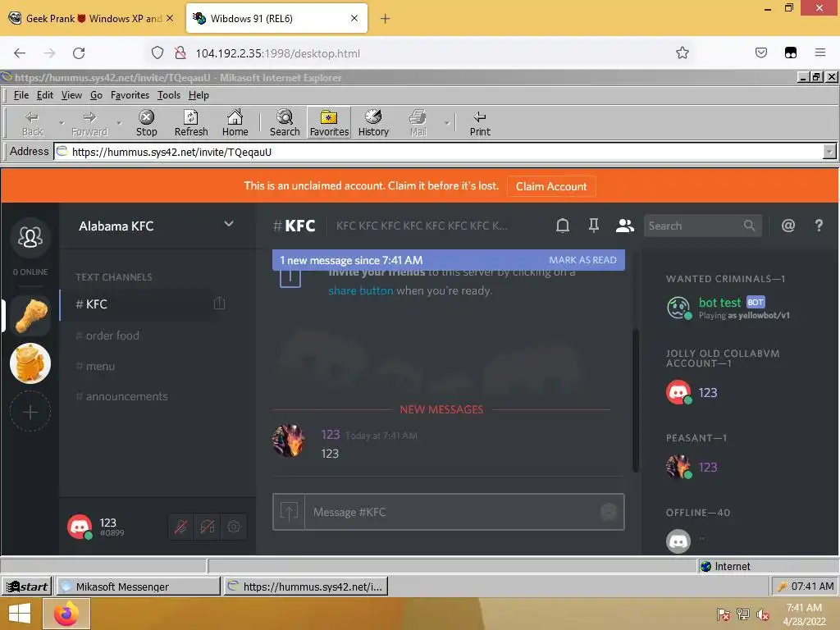Click the upload file button in message box

coord(289,512)
